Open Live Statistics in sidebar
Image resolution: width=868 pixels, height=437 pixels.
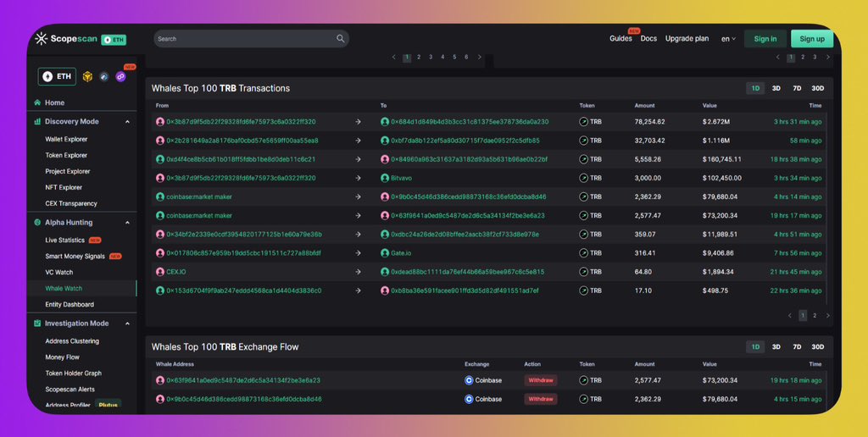click(x=64, y=240)
